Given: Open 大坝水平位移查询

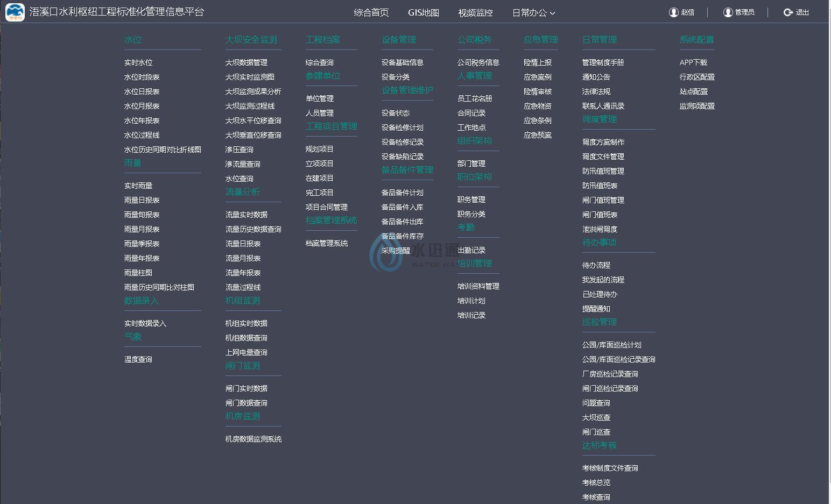Looking at the screenshot, I should coord(253,120).
